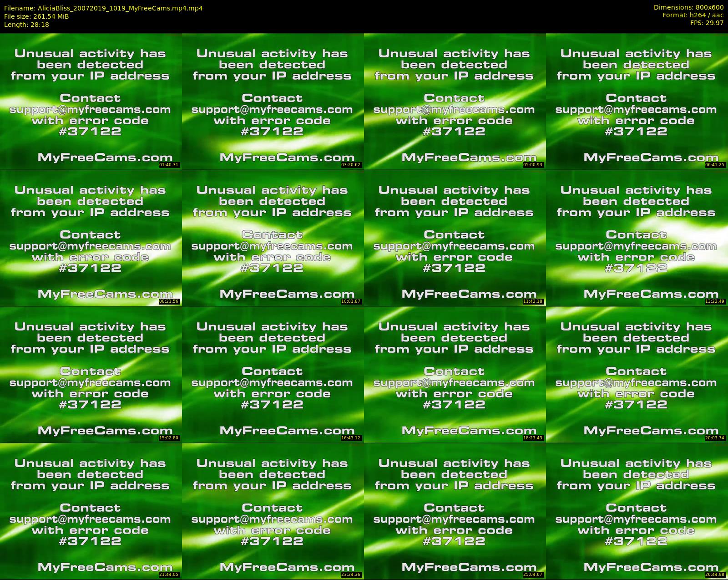Click the 'Format: h264 / aac' text
The height and width of the screenshot is (580, 728).
click(x=693, y=15)
